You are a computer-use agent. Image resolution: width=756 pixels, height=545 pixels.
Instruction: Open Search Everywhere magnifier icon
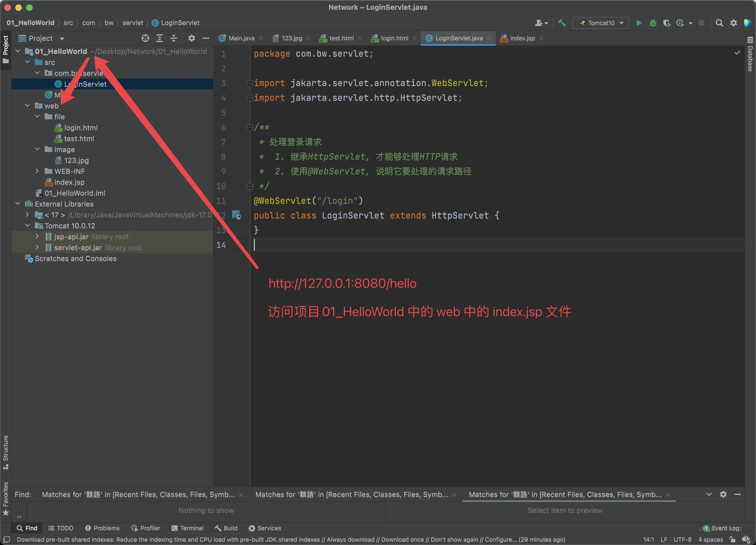pos(719,23)
